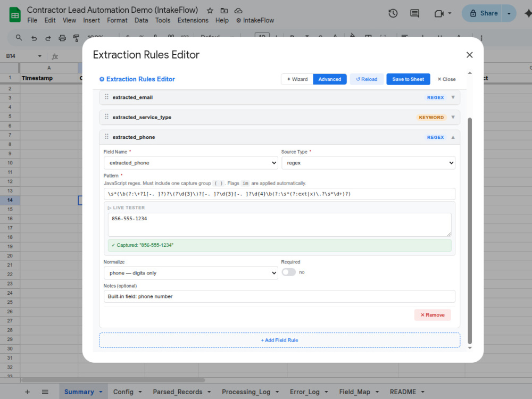Switch to the Parsed_Records sheet tab
This screenshot has width=532, height=399.
[178, 392]
